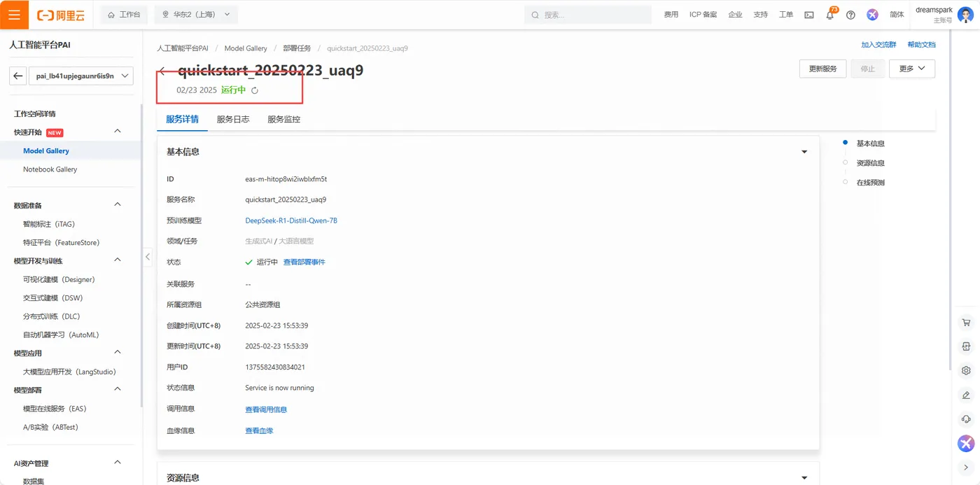Click the 部署任务 breadcrumb
Image resolution: width=980 pixels, height=485 pixels.
(x=297, y=48)
